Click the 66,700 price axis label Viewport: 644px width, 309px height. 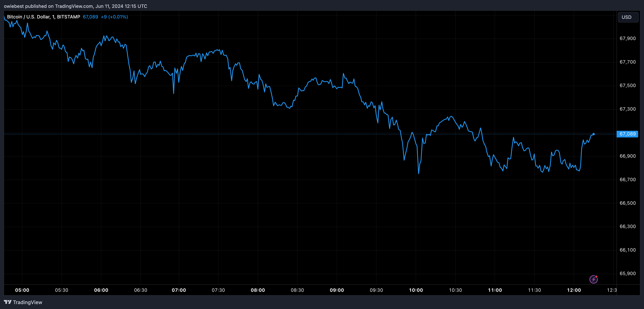click(x=628, y=179)
